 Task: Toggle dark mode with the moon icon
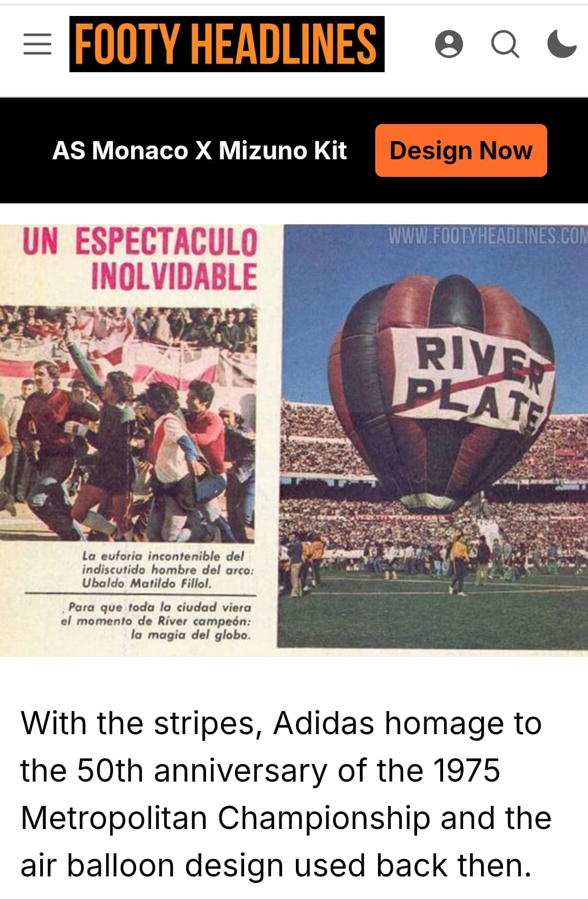point(562,44)
